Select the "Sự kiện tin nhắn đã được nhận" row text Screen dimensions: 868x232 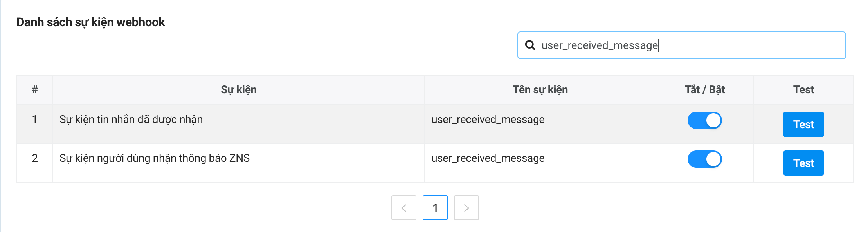coord(131,120)
